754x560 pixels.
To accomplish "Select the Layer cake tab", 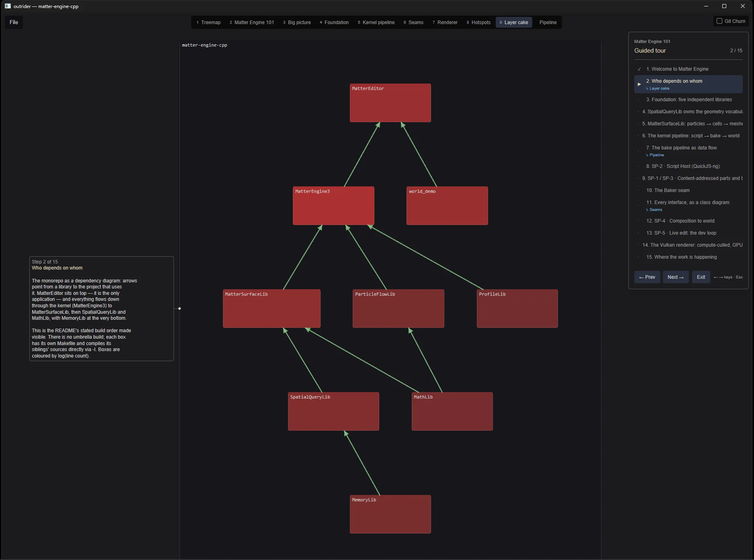I will coord(514,22).
